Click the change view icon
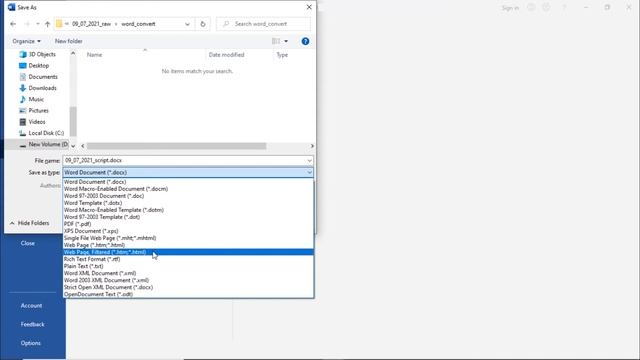The height and width of the screenshot is (360, 640). [276, 41]
